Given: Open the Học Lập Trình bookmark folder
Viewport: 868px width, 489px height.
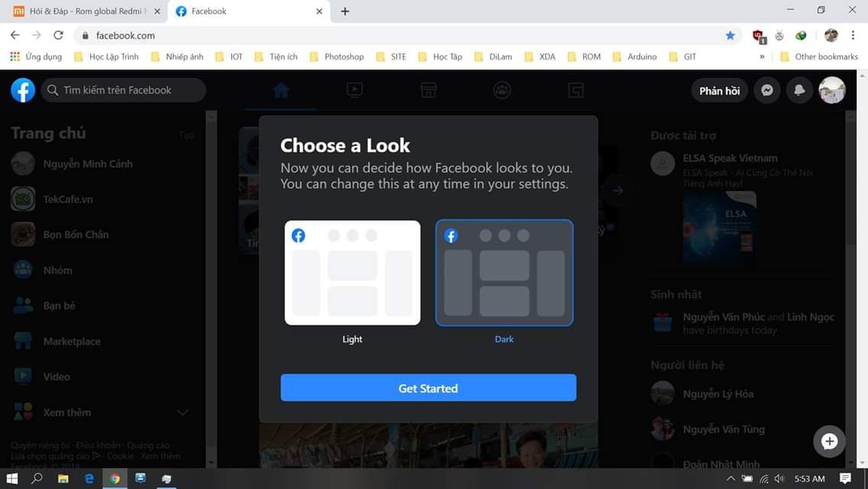Looking at the screenshot, I should (x=106, y=57).
